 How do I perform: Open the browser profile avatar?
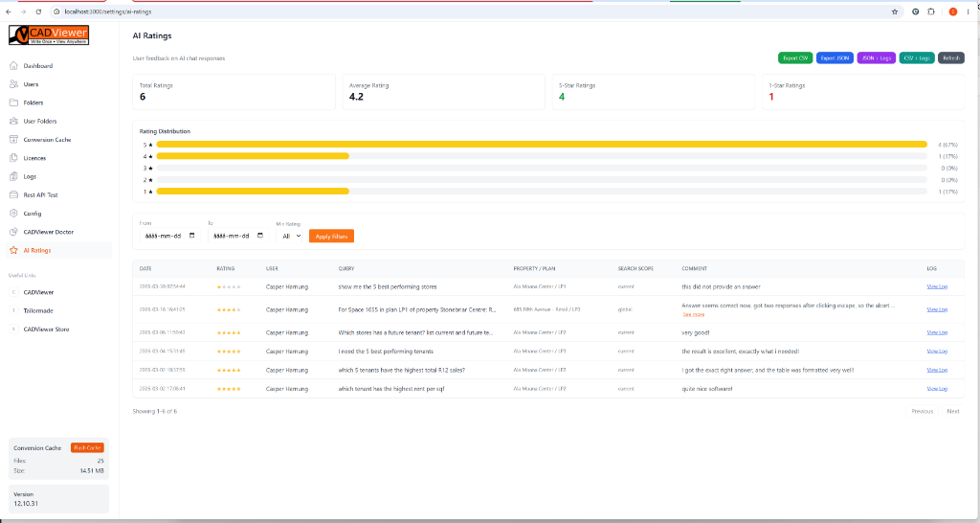pos(952,11)
